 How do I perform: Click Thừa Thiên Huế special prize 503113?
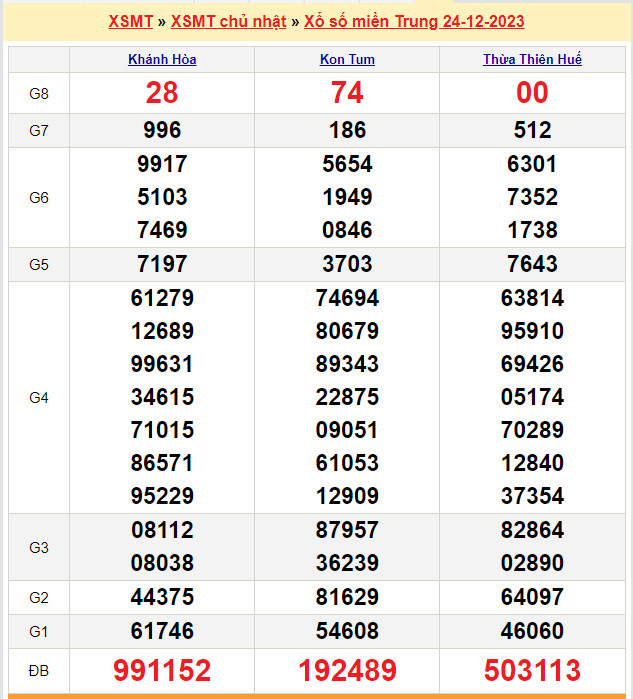tap(532, 670)
